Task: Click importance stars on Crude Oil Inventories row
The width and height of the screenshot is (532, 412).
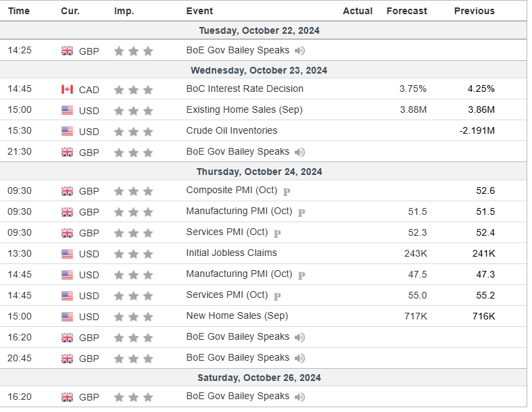Action: [134, 131]
